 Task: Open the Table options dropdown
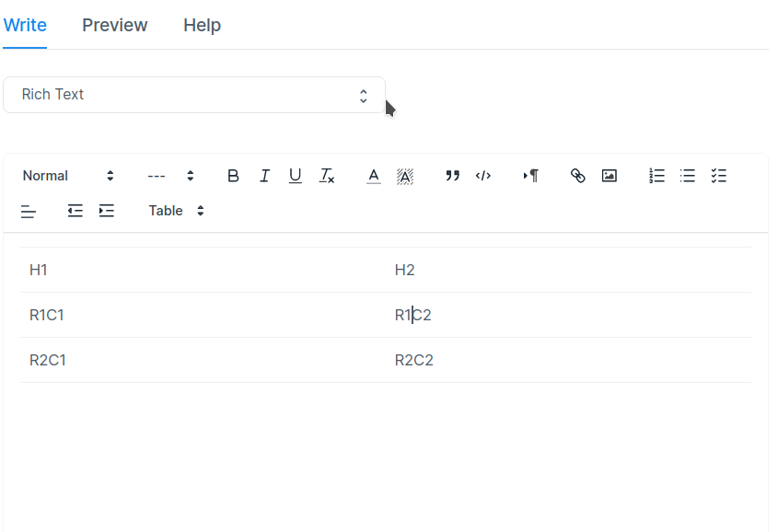[x=176, y=211]
